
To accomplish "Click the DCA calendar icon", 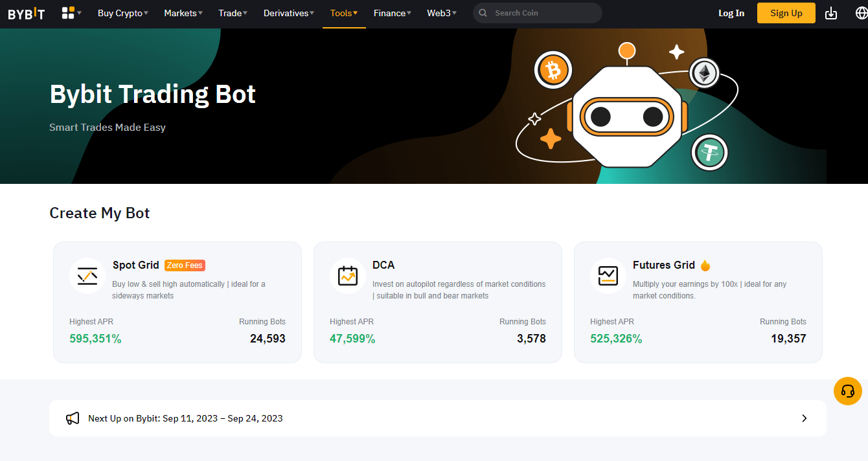I will [x=348, y=276].
